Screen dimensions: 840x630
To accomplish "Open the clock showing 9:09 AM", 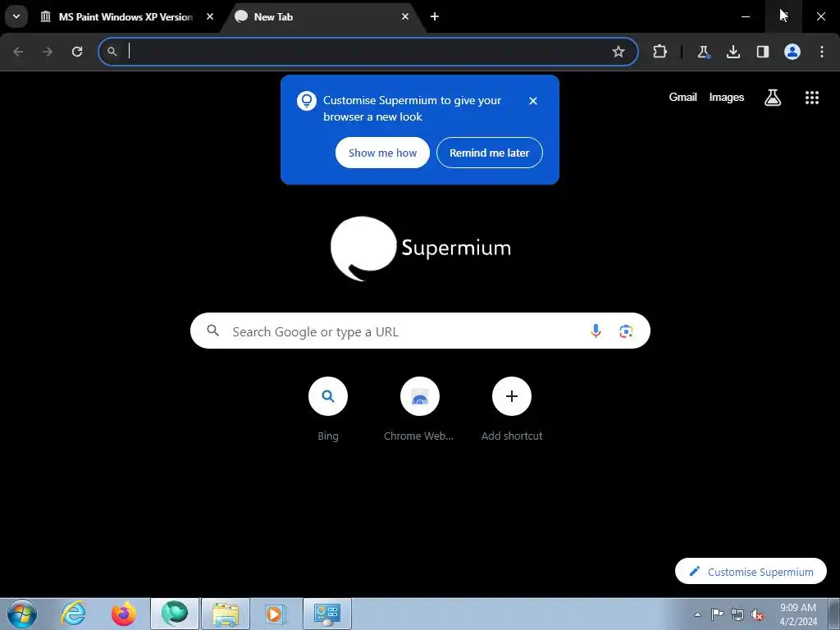I will pyautogui.click(x=798, y=614).
